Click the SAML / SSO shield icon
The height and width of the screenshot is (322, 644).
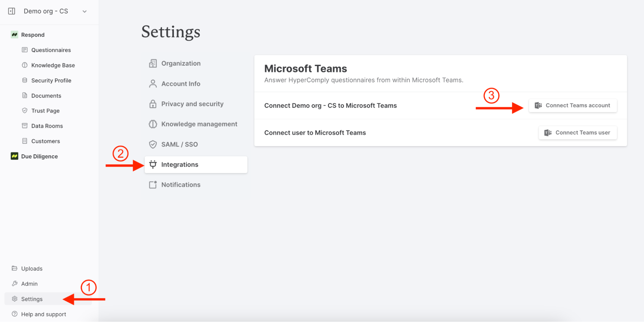(x=153, y=144)
